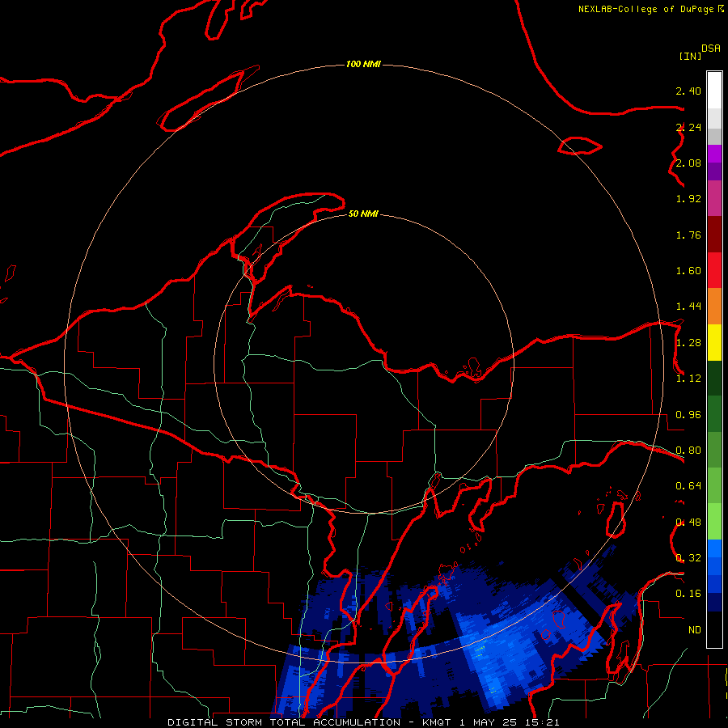Click the DSA product label above the legend
Image resolution: width=728 pixels, height=728 pixels.
point(711,49)
